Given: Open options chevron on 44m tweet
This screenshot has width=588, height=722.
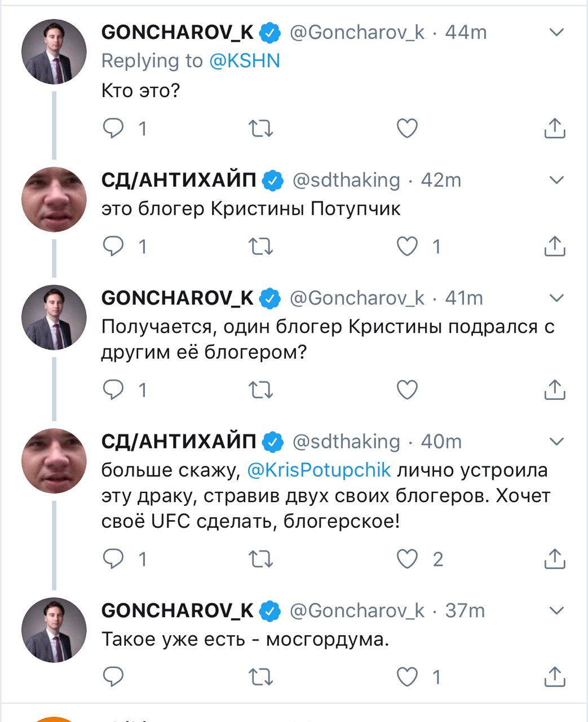Looking at the screenshot, I should point(556,33).
